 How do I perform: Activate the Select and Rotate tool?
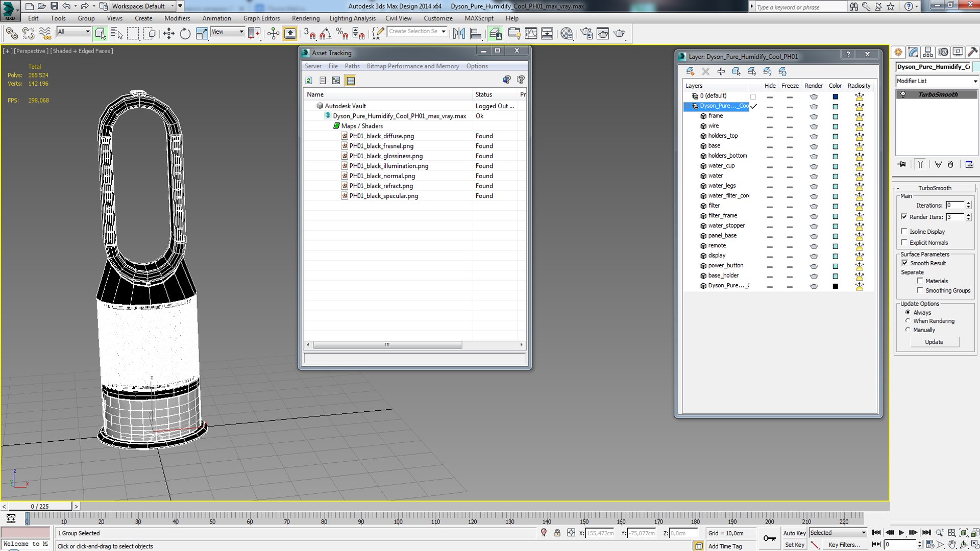(185, 34)
